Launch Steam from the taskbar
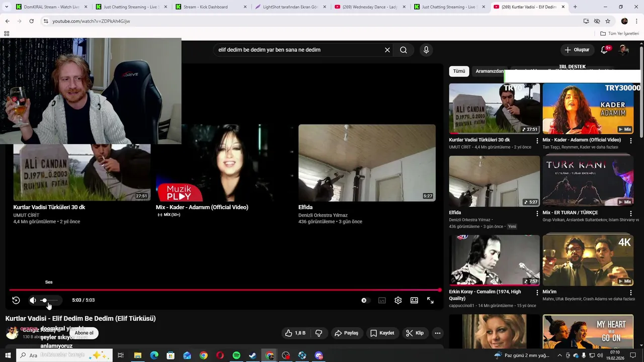The height and width of the screenshot is (362, 644). click(253, 355)
